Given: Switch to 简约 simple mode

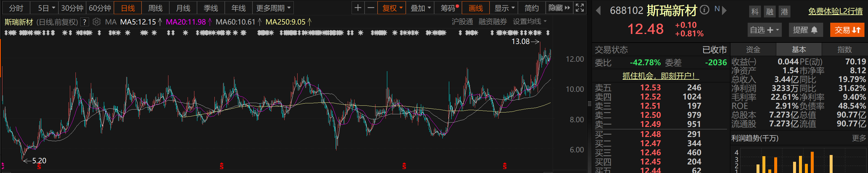Looking at the screenshot, I should point(531,8).
